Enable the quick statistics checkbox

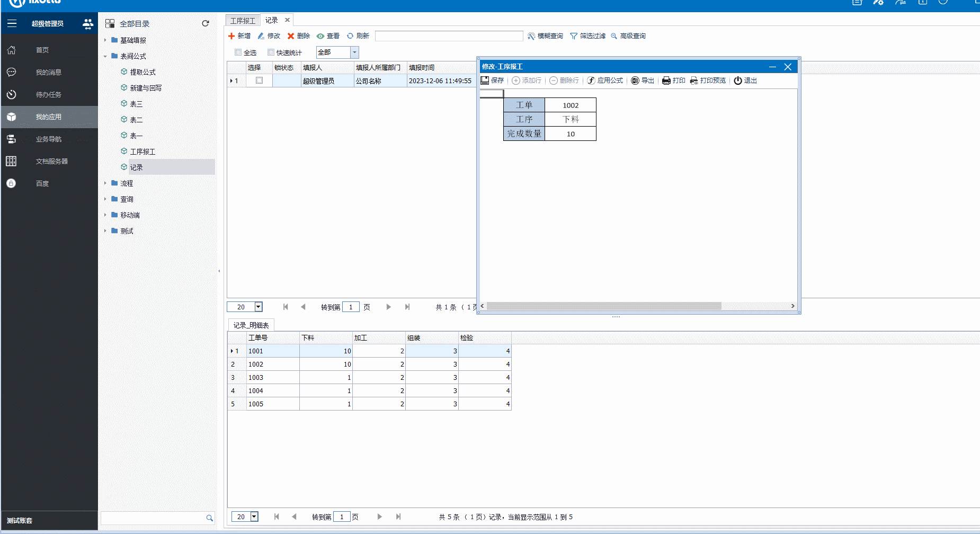(x=271, y=52)
